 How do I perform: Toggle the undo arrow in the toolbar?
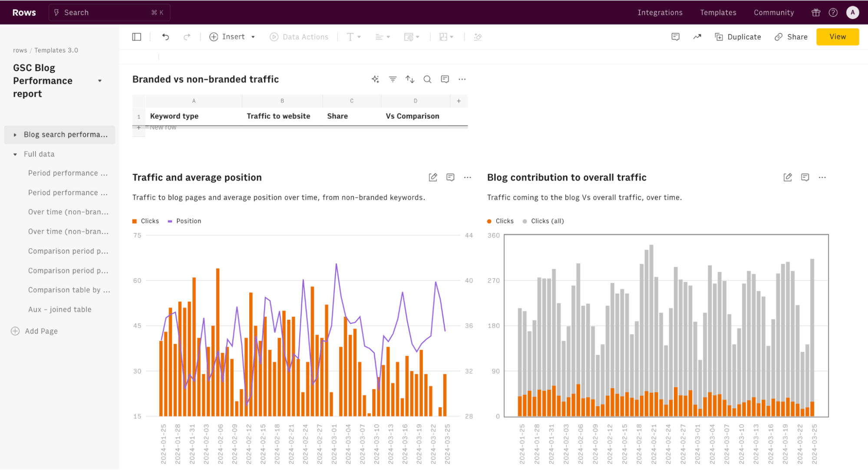click(x=165, y=36)
